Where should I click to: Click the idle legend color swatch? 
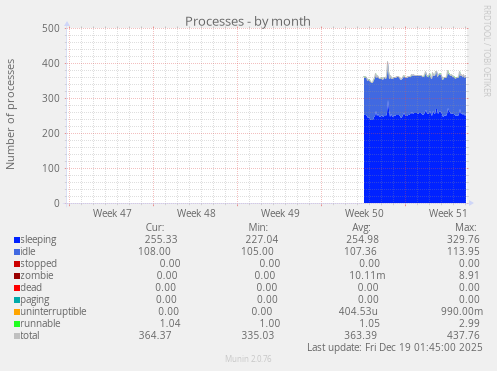click(x=17, y=252)
